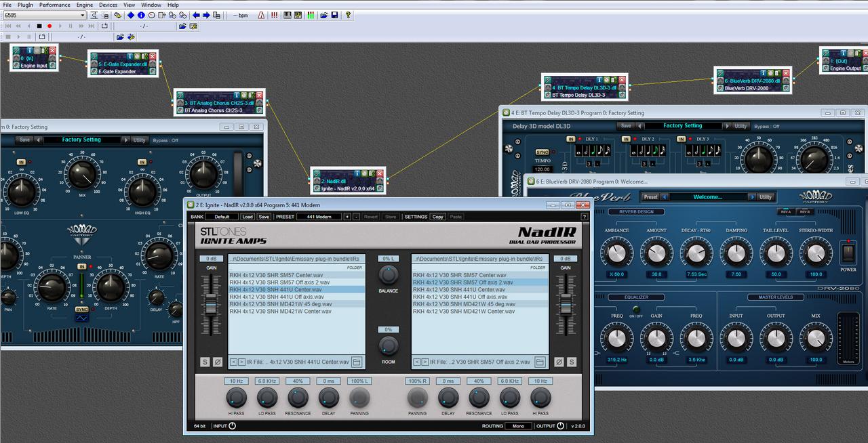Click next preset arrow in BlueVerb
The width and height of the screenshot is (868, 443).
pyautogui.click(x=751, y=197)
